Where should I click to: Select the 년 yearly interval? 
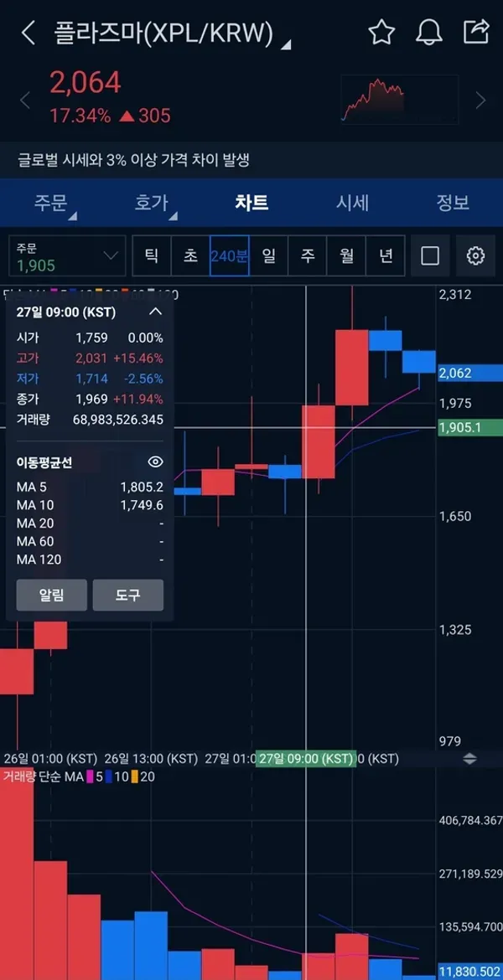pos(386,255)
